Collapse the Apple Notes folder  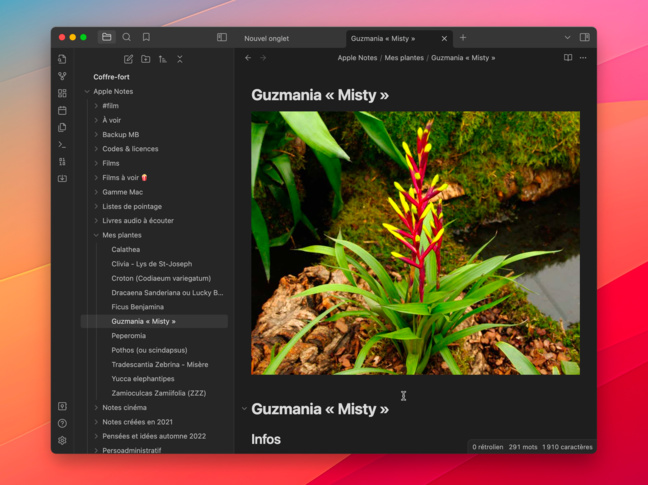click(87, 91)
